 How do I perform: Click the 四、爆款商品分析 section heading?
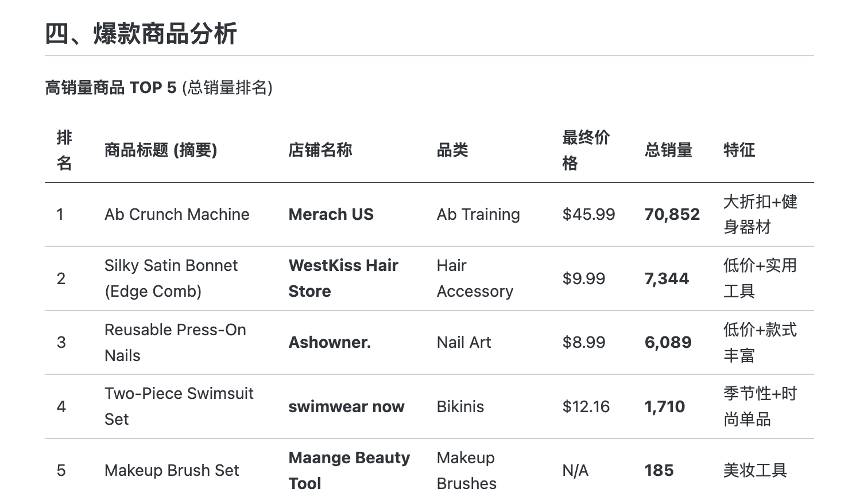tap(141, 33)
